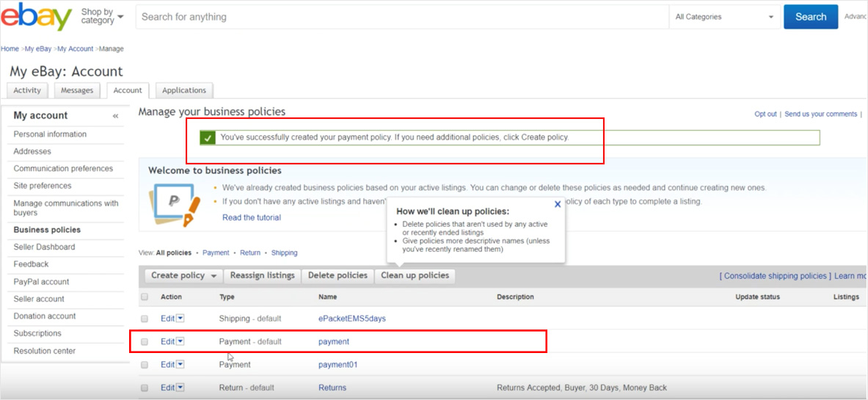Click the Reassign listings button
Image resolution: width=868 pixels, height=400 pixels.
coord(263,275)
